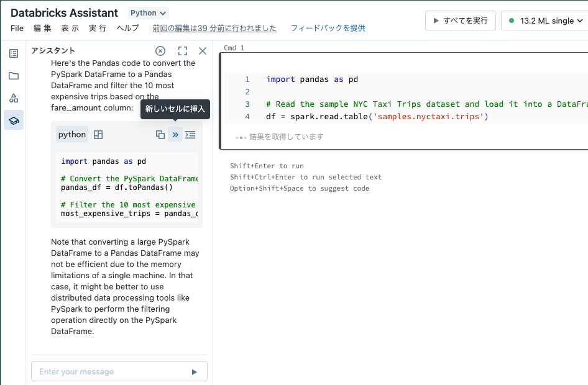Click the Enter your message input field
588x385 pixels.
pyautogui.click(x=112, y=371)
